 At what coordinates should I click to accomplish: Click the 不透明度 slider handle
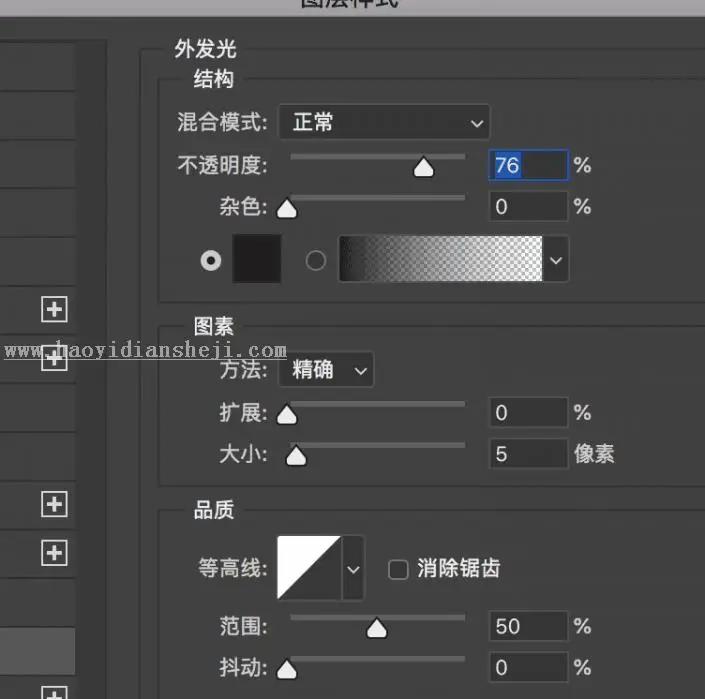point(423,167)
